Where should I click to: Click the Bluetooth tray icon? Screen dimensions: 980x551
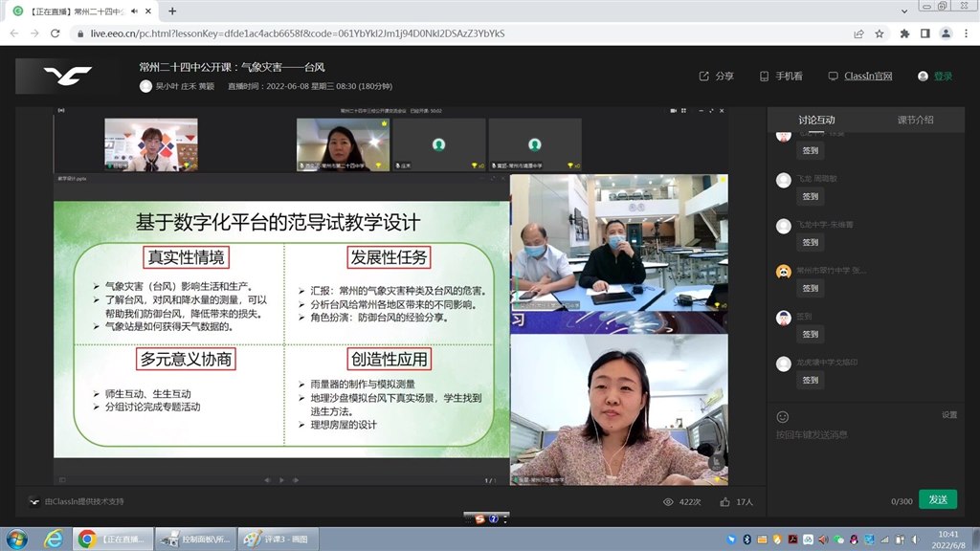coord(746,540)
